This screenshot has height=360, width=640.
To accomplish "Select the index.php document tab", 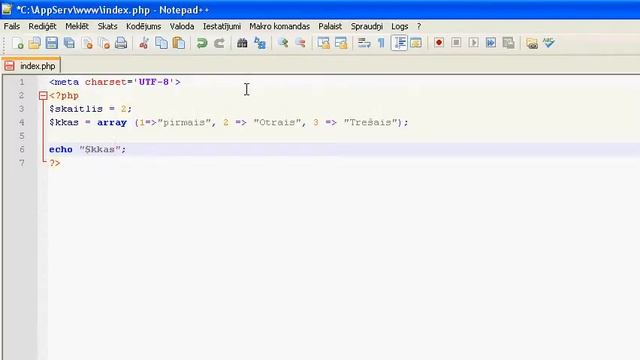I will click(31, 66).
